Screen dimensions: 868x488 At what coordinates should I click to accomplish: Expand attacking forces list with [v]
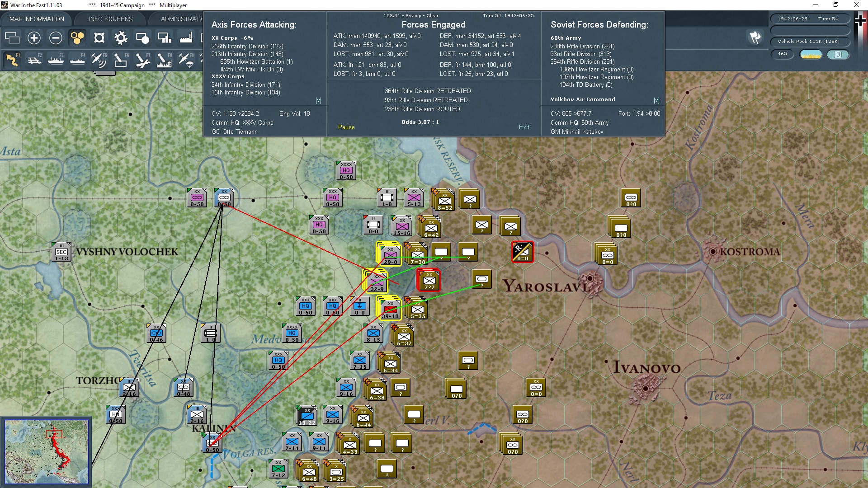pyautogui.click(x=318, y=100)
